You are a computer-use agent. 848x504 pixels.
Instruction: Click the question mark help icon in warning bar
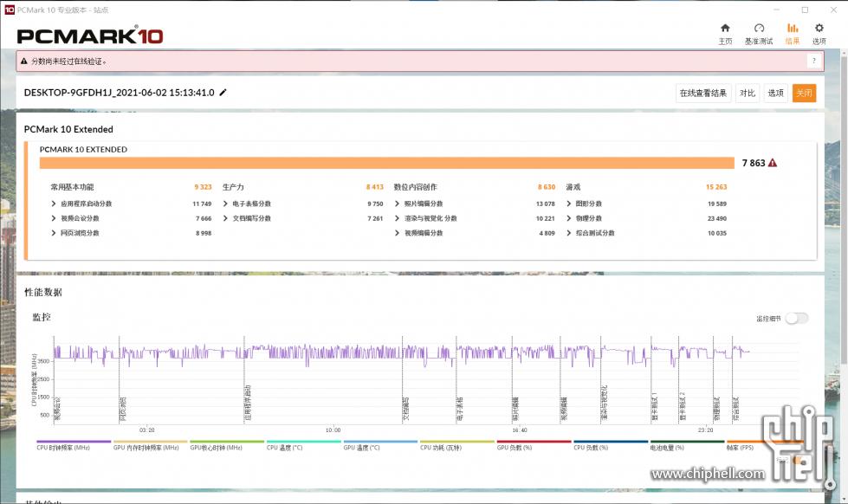click(813, 61)
